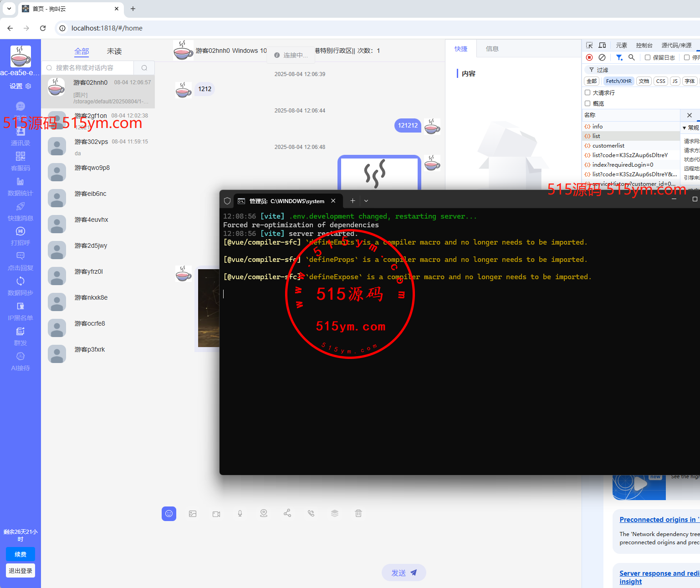The width and height of the screenshot is (700, 588).
Task: Open the 数据统计 sidebar item
Action: (20, 187)
